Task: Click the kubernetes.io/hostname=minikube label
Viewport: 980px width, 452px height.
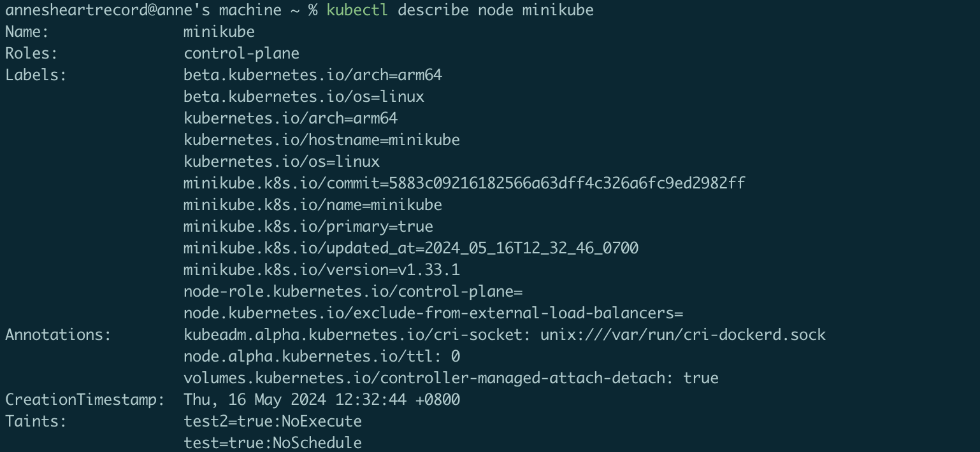Action: pyautogui.click(x=321, y=140)
